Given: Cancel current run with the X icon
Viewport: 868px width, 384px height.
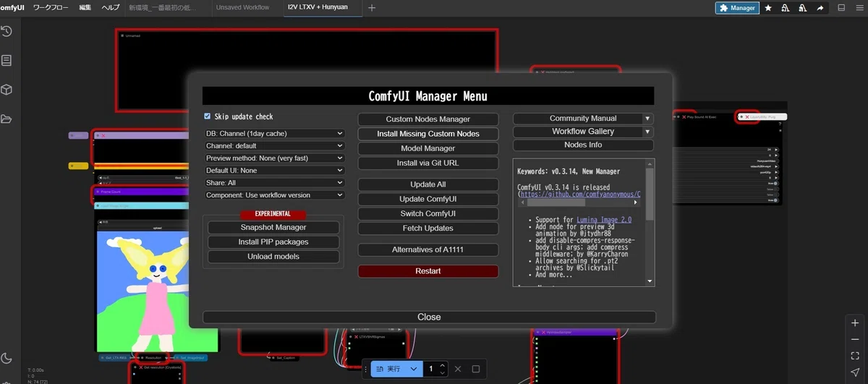Looking at the screenshot, I should [x=457, y=369].
